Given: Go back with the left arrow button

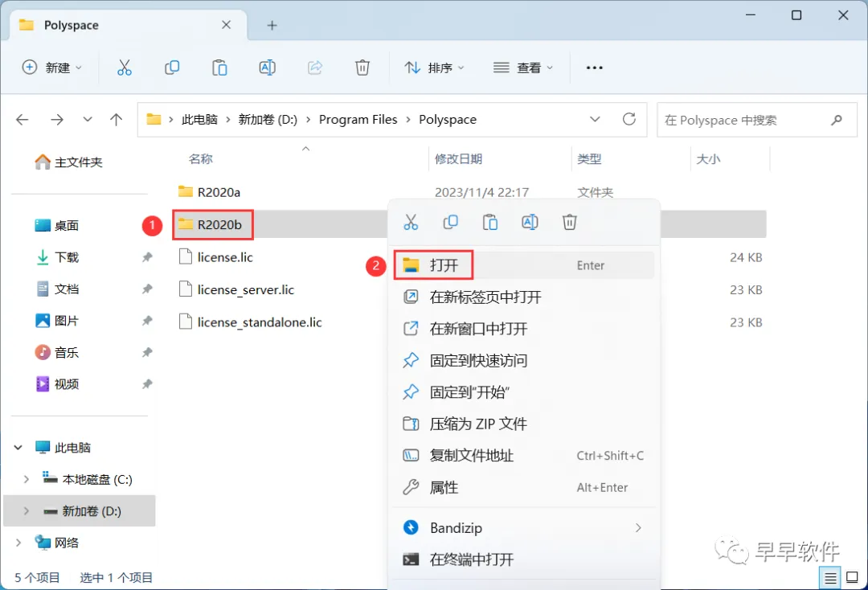Looking at the screenshot, I should coord(23,120).
